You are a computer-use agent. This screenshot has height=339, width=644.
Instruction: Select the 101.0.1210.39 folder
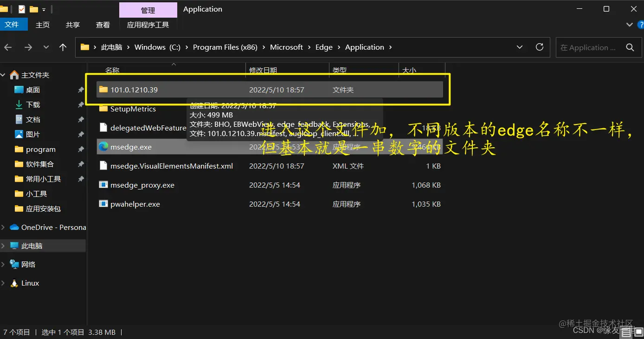point(270,90)
